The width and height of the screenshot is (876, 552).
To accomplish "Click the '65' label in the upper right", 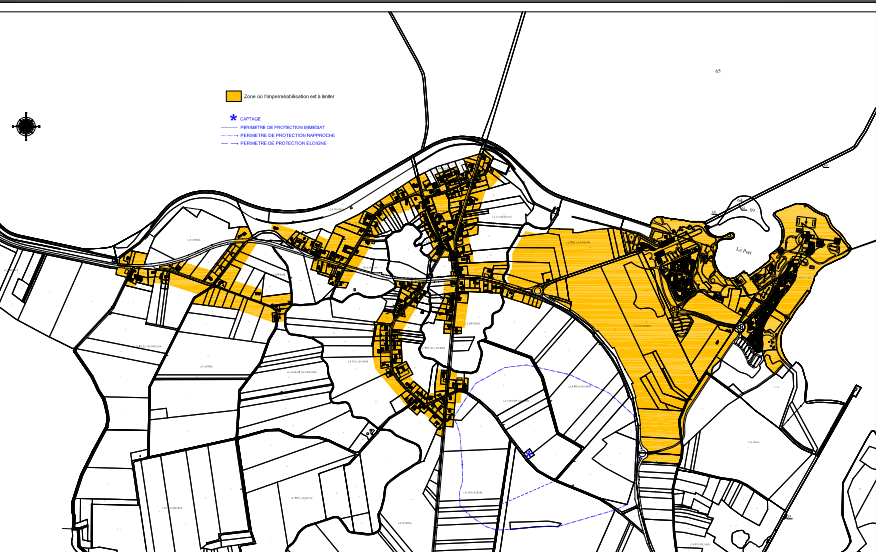I will 718,71.
